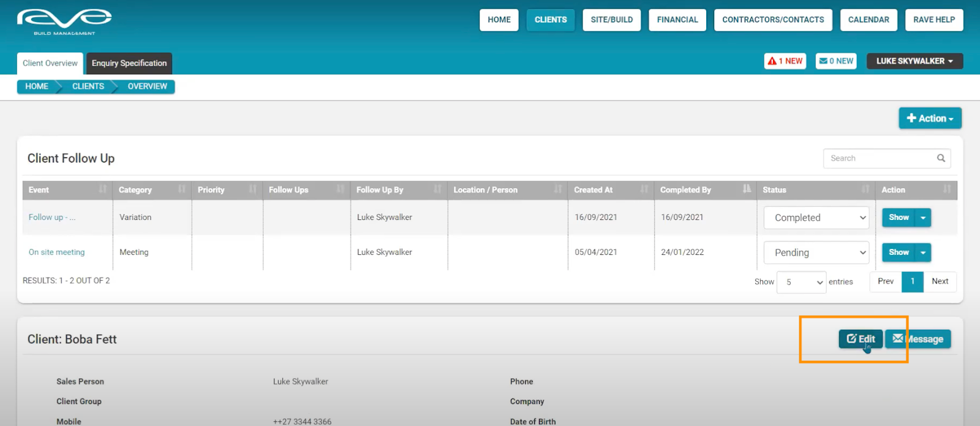Expand Show arrow for Follow up row
This screenshot has width=980, height=426.
pyautogui.click(x=923, y=218)
